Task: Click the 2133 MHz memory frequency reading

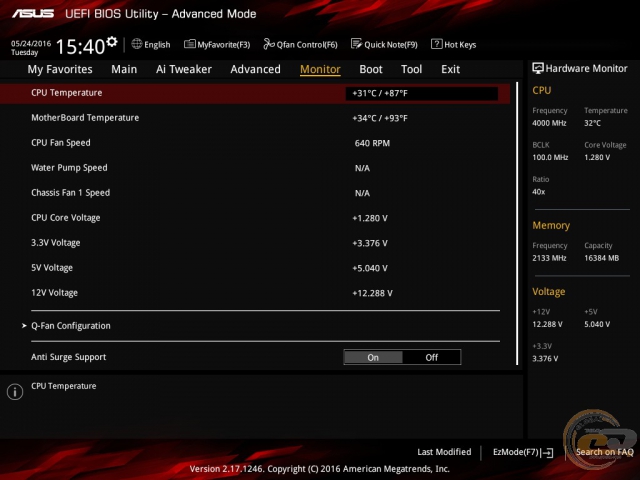Action: (x=549, y=258)
